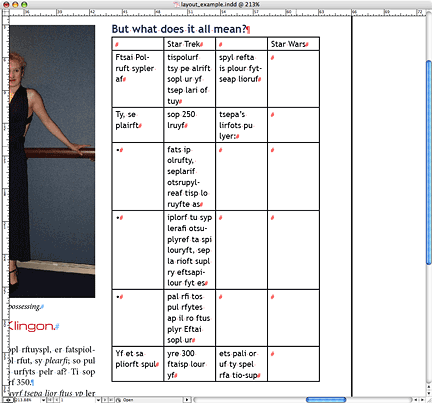Viewport: 432px width, 403px height.
Task: Click the Open status icon in bottom bar
Action: [118, 400]
